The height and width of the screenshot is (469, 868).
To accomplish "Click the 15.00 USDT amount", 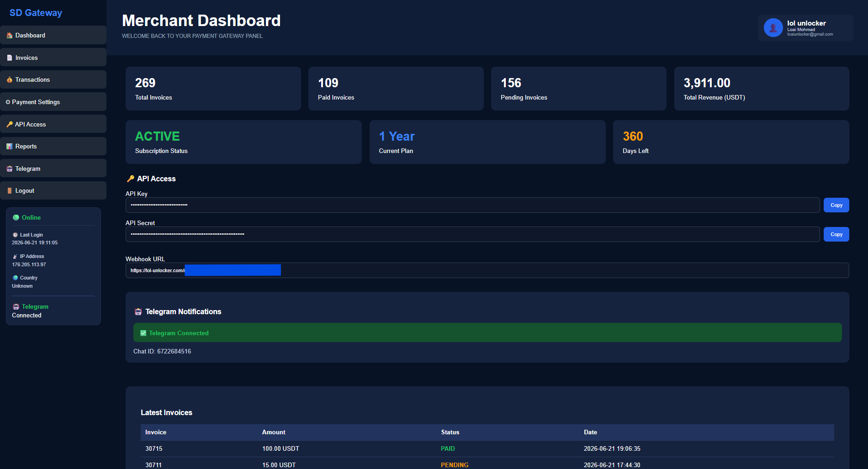I will (279, 465).
